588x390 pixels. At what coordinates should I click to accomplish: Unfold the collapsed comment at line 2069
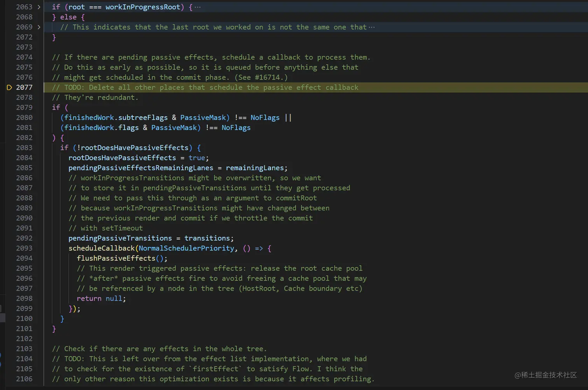pos(39,27)
